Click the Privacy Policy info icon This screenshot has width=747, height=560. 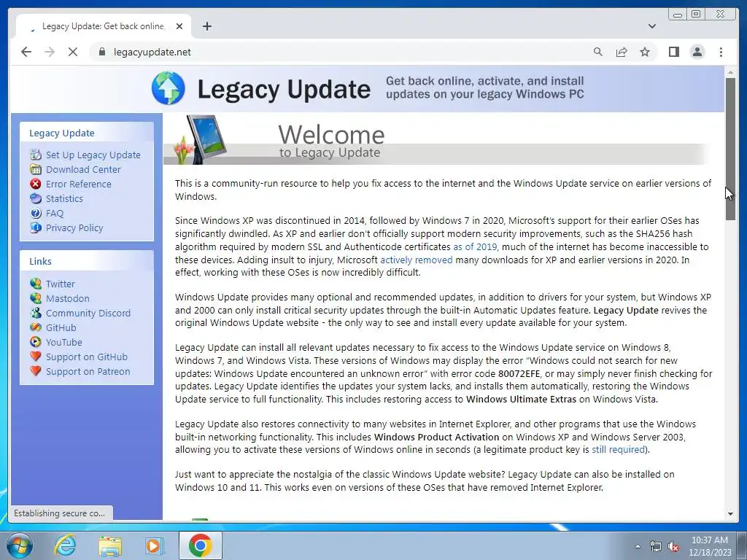coord(36,227)
